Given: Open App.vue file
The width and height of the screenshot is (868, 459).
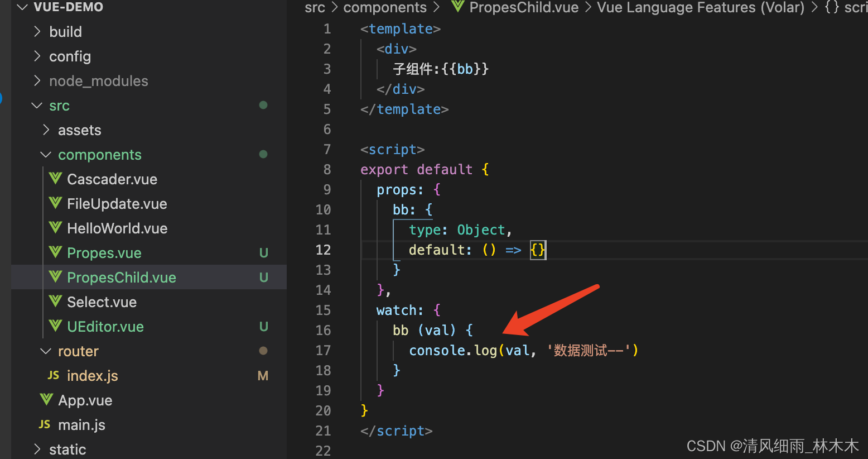Looking at the screenshot, I should point(85,400).
